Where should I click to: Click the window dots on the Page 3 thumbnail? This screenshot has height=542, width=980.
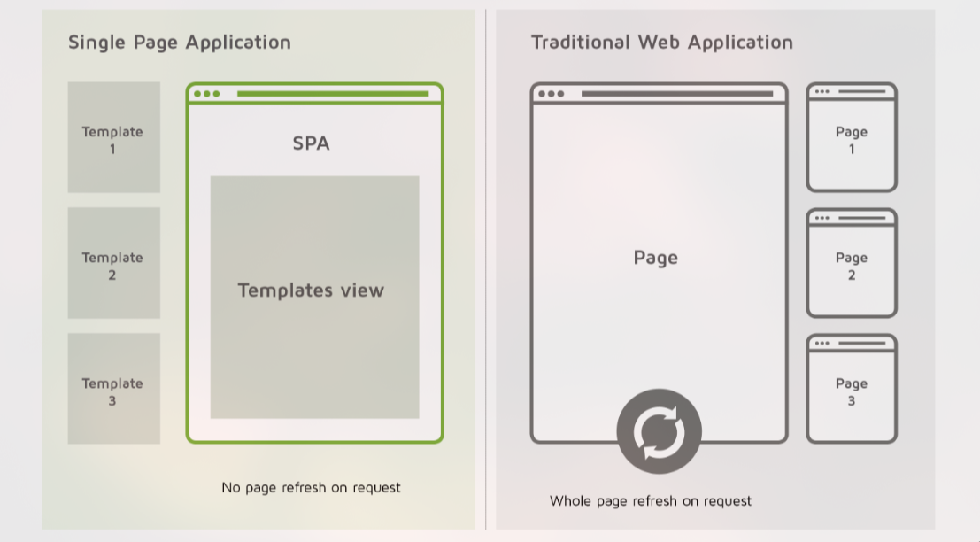(x=822, y=344)
